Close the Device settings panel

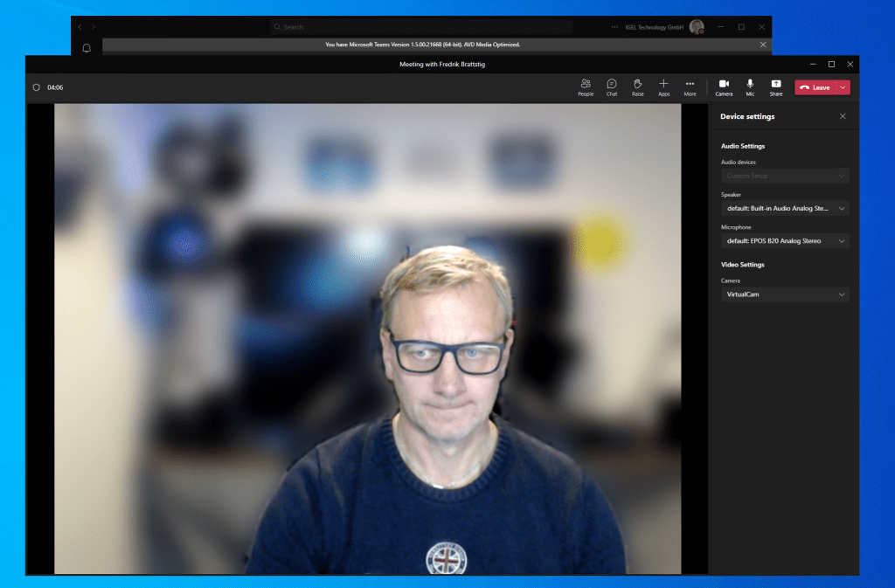pyautogui.click(x=843, y=116)
